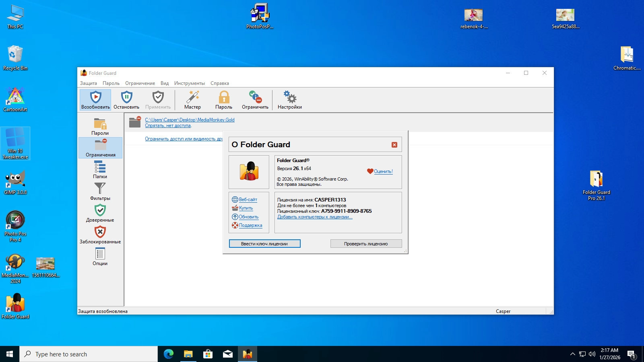The height and width of the screenshot is (362, 644).
Task: Open the Опции sidebar view
Action: pyautogui.click(x=100, y=257)
